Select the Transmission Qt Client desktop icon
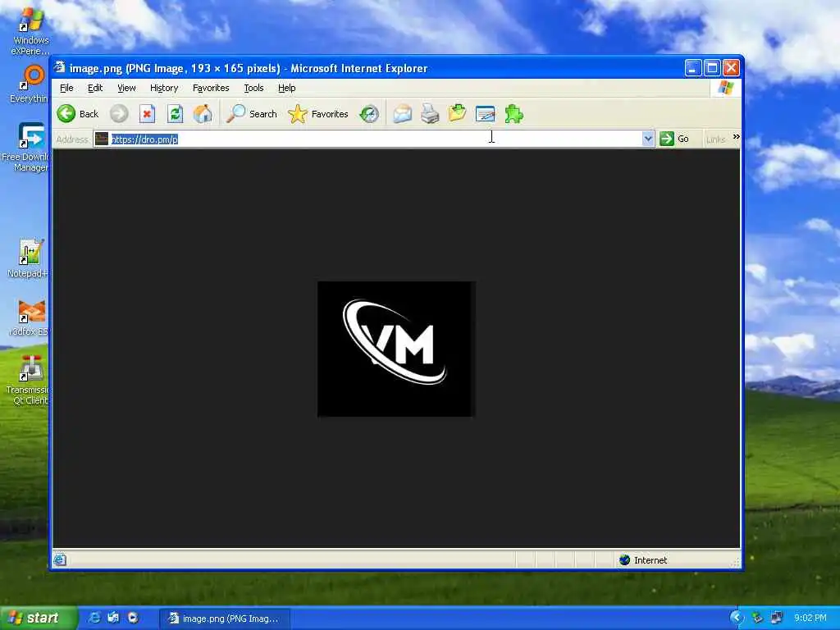The width and height of the screenshot is (840, 630). click(30, 381)
